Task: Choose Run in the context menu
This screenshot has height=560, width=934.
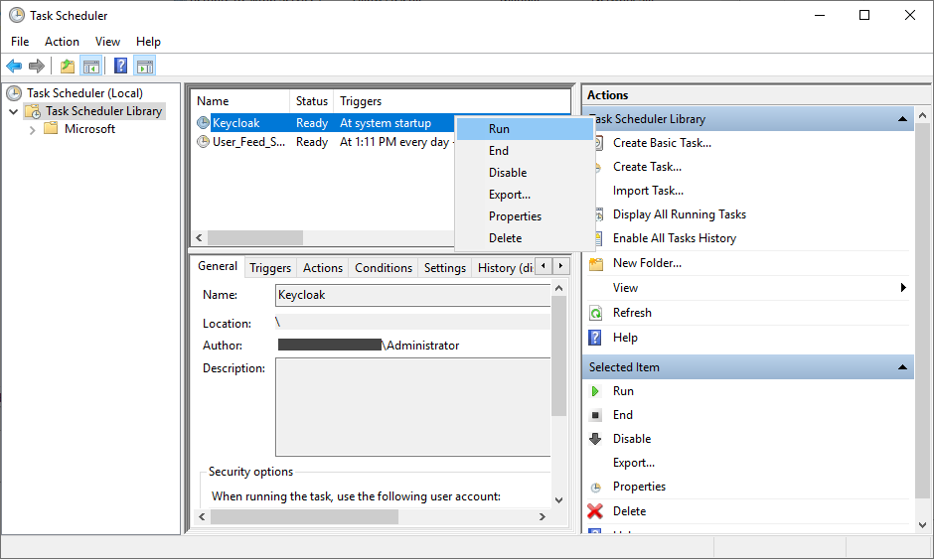Action: [x=525, y=129]
